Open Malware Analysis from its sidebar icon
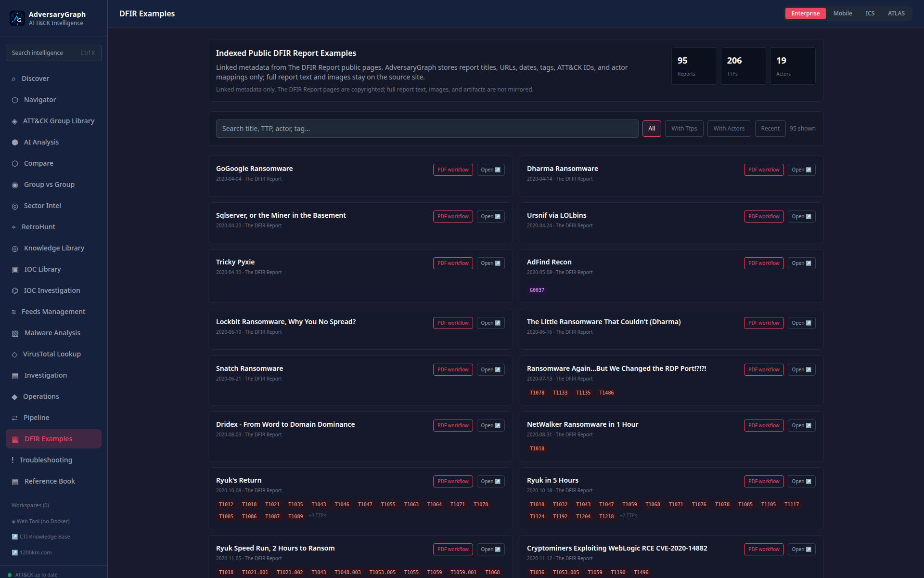Viewport: 924px width, 578px height. pyautogui.click(x=15, y=333)
